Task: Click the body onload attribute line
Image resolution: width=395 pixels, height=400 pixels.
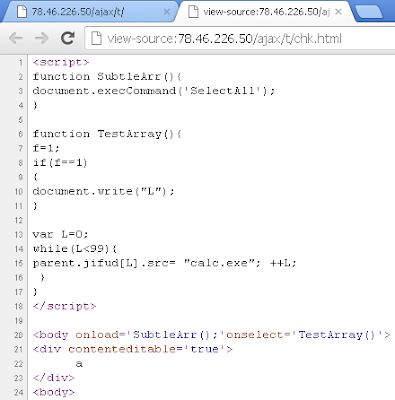Action: coord(212,335)
